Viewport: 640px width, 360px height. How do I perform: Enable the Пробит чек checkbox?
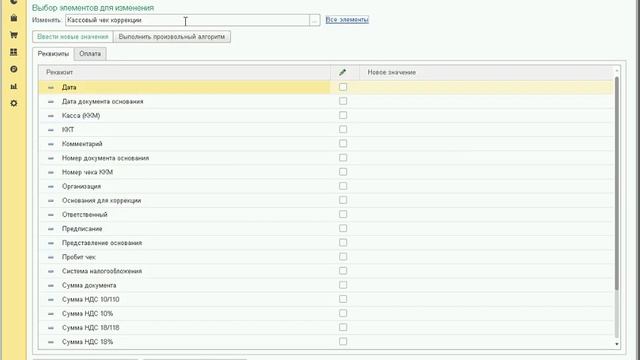pos(343,257)
